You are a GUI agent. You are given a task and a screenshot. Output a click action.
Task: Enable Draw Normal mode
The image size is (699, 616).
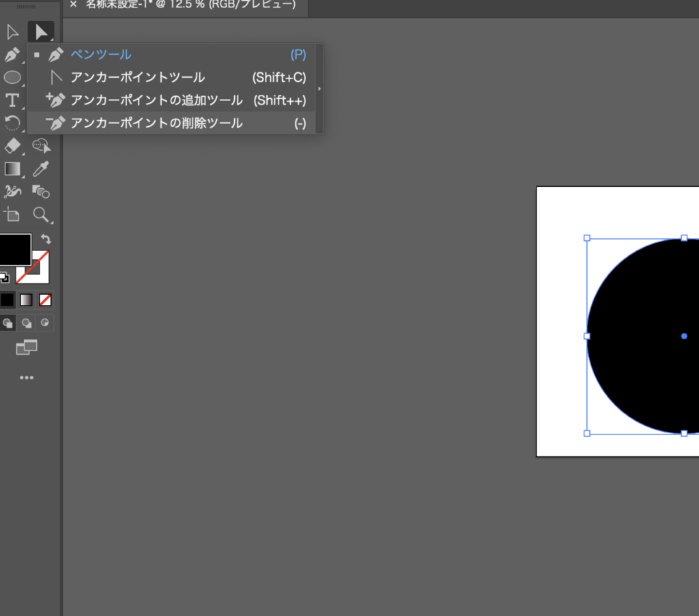pos(8,323)
